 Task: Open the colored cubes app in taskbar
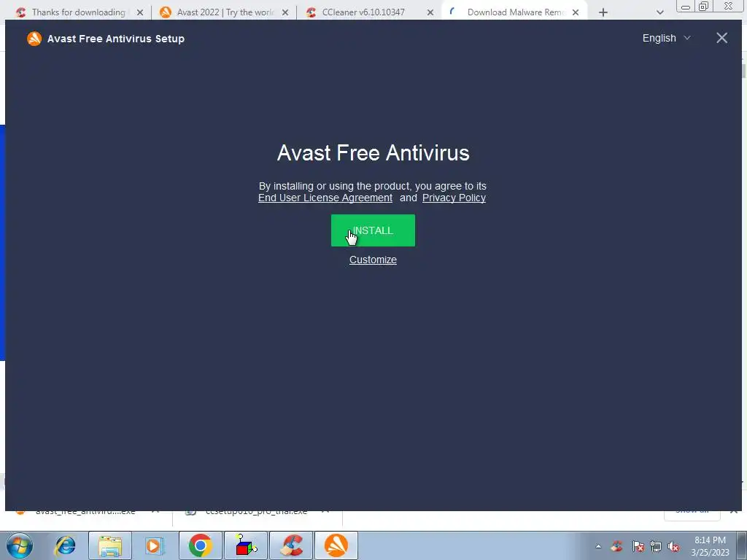click(x=245, y=545)
